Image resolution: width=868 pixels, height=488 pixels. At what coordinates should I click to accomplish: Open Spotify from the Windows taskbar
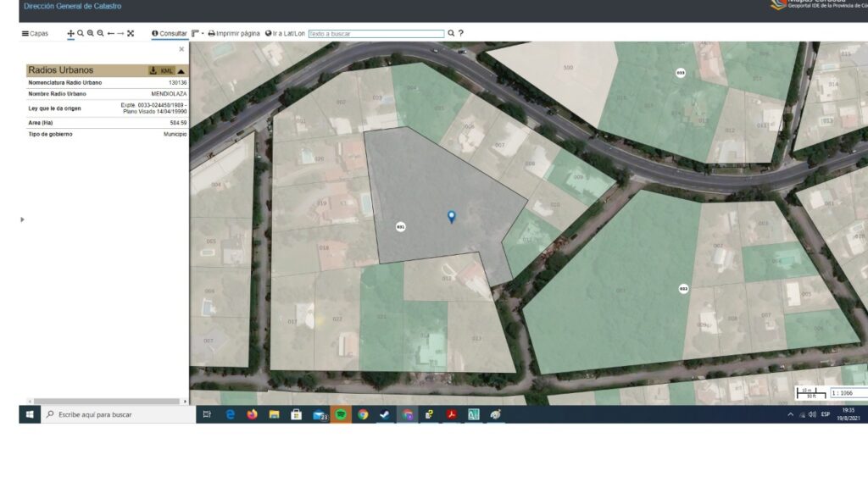[x=341, y=414]
